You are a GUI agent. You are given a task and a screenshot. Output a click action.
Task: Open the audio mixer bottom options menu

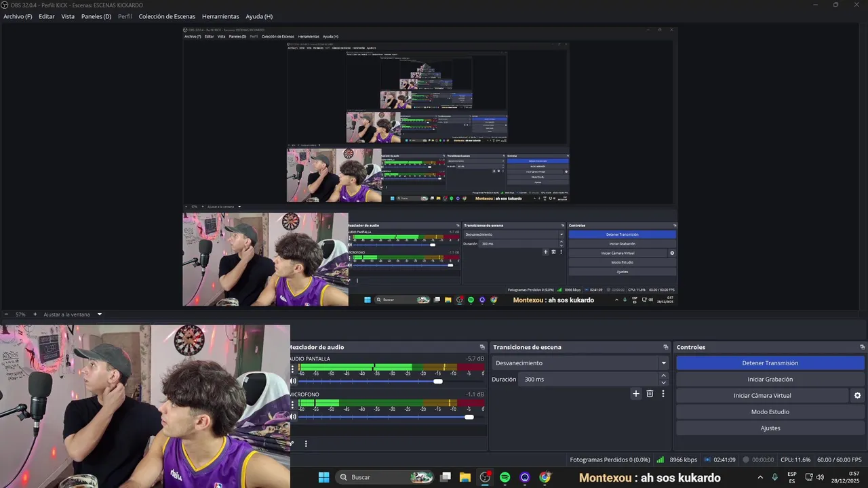point(306,444)
